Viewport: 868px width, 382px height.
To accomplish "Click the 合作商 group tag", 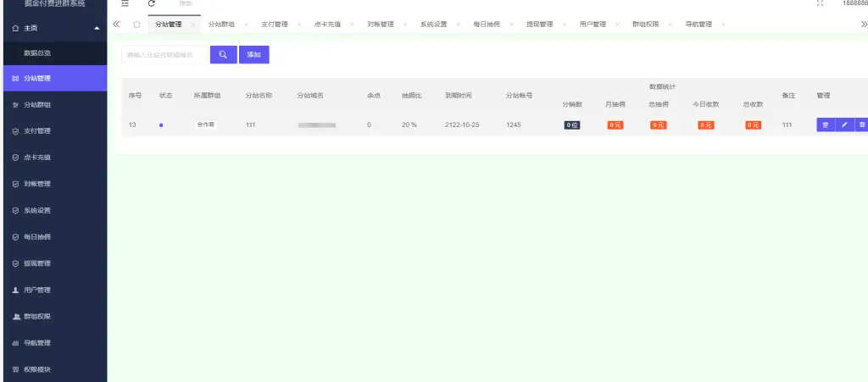I will point(205,125).
